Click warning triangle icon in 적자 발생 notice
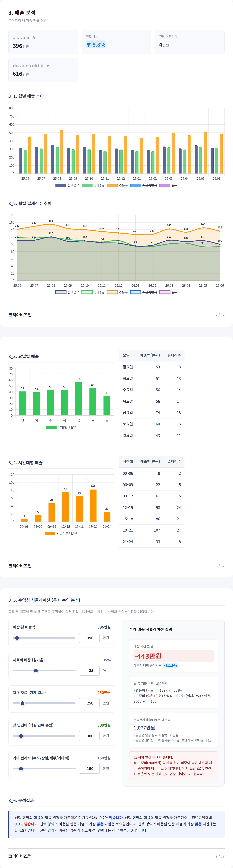The image size is (233, 868). click(135, 757)
